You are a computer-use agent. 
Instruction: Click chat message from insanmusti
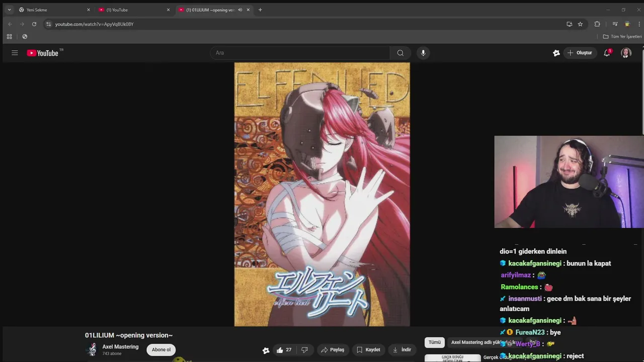[565, 304]
